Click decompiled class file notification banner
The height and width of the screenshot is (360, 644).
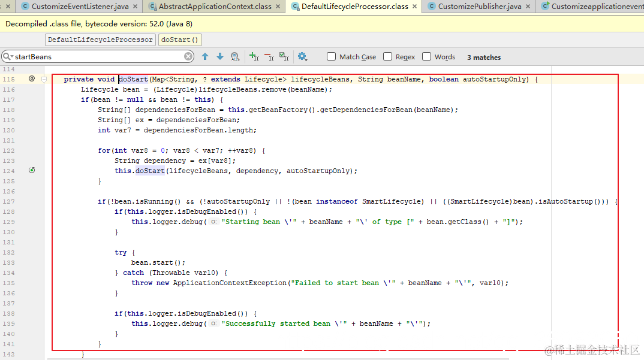pyautogui.click(x=322, y=24)
